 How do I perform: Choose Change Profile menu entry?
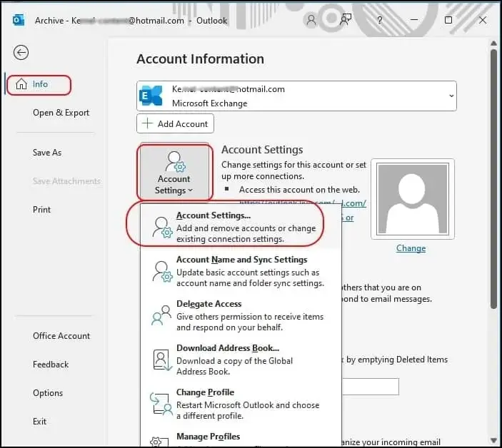point(241,404)
